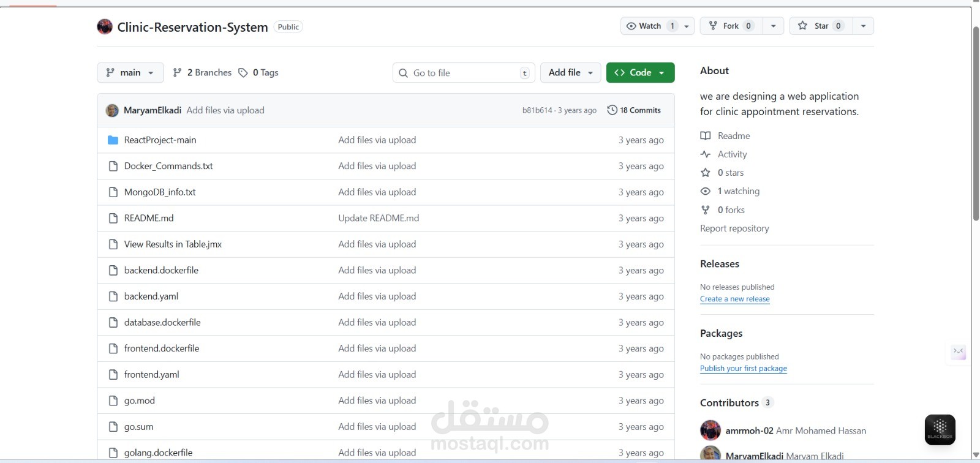Open frontend.dockerfile file
Image resolution: width=980 pixels, height=463 pixels.
click(x=162, y=348)
